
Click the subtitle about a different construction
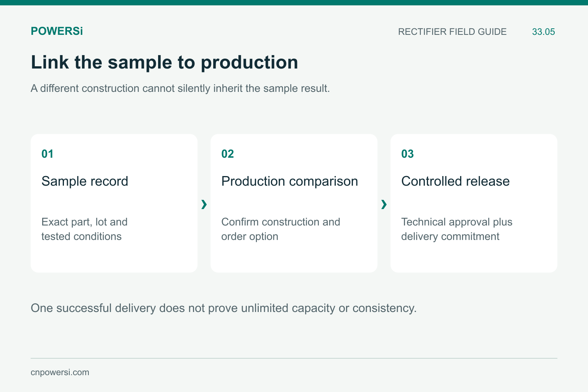(x=180, y=88)
